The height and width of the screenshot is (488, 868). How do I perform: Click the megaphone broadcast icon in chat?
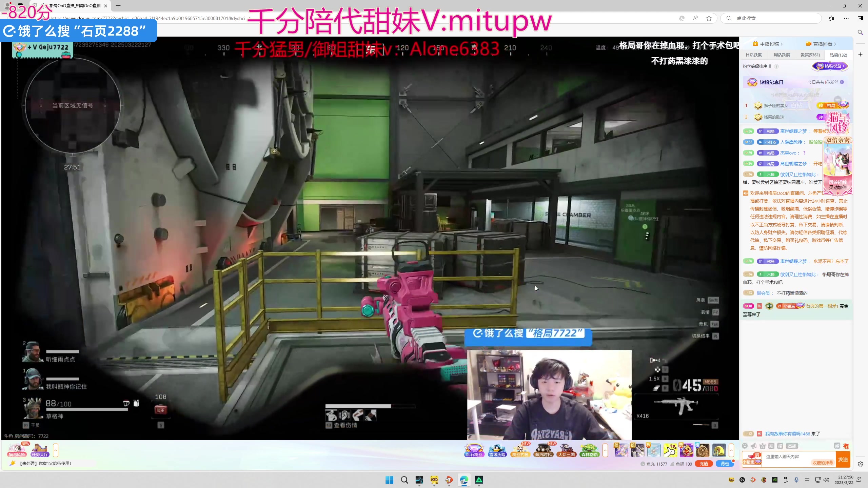(x=754, y=446)
